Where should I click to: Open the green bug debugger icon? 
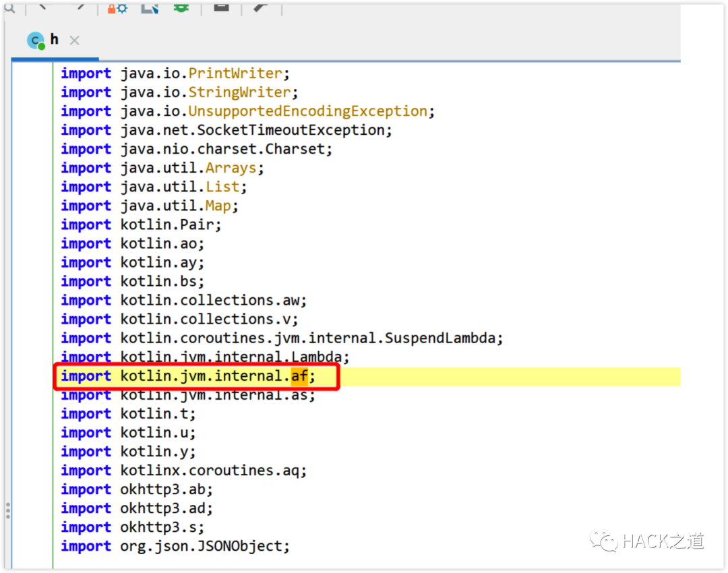[x=181, y=7]
